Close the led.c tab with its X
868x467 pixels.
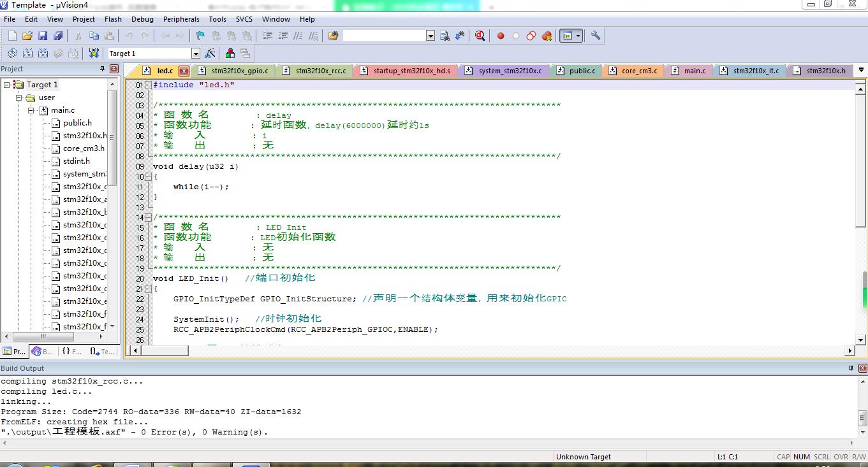coord(184,71)
